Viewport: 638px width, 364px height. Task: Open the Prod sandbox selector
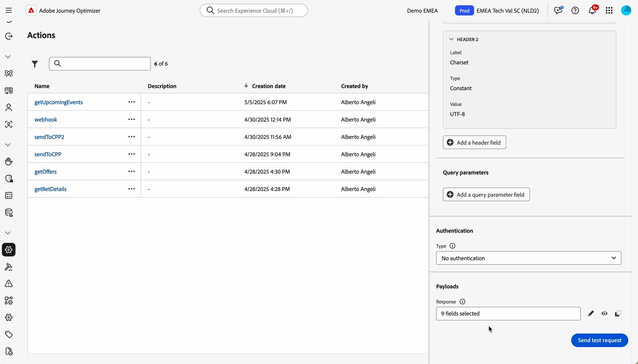[x=464, y=11]
